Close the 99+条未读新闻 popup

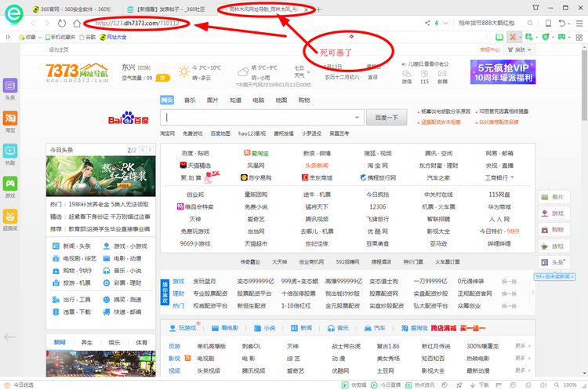[x=572, y=277]
